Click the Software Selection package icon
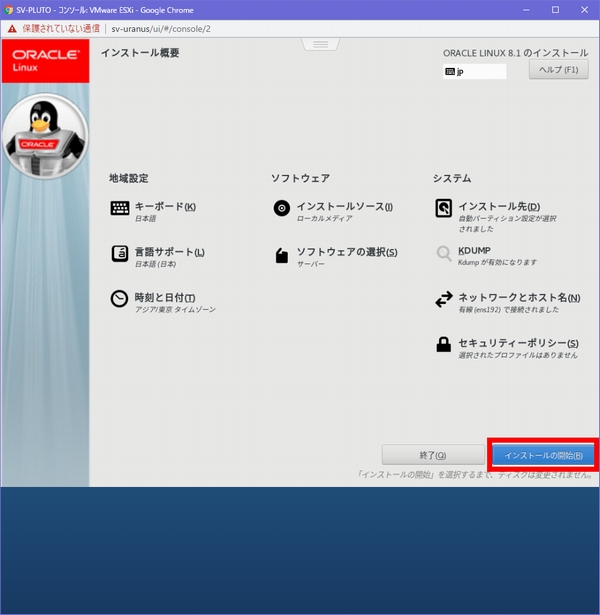This screenshot has height=615, width=600. (x=282, y=255)
